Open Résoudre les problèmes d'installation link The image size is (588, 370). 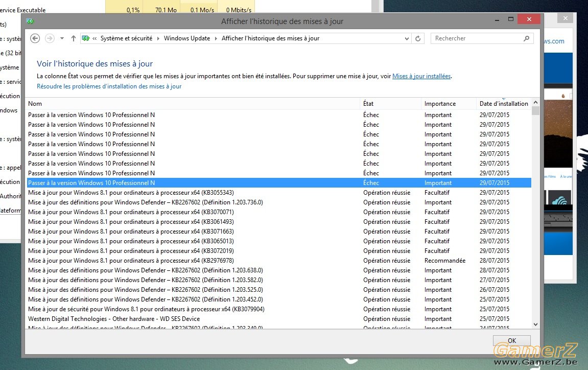pos(109,86)
